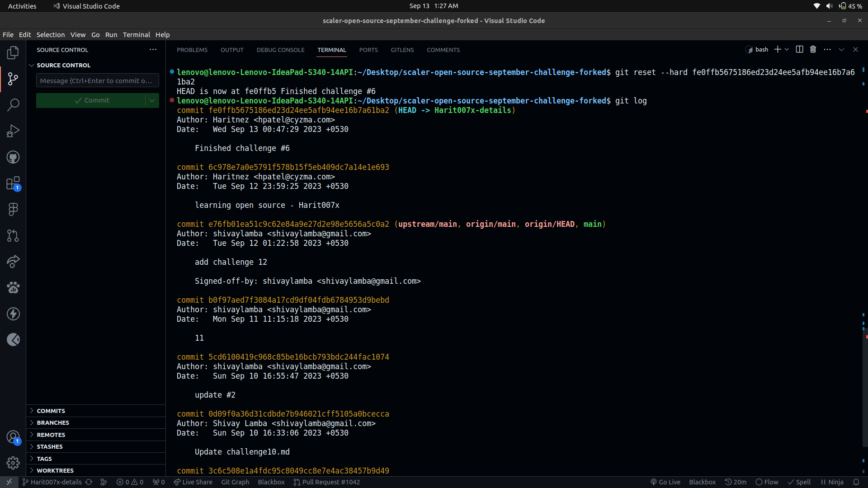Click the errors and warnings status indicator

coord(130,482)
